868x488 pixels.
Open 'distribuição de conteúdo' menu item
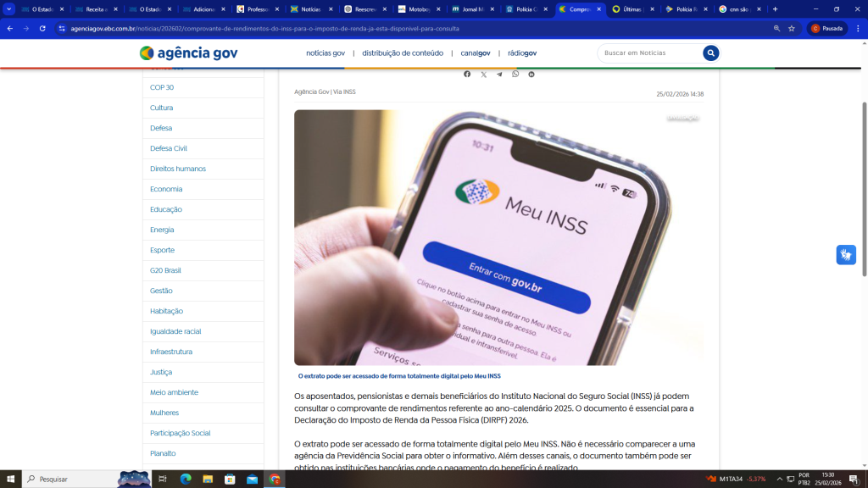[403, 53]
